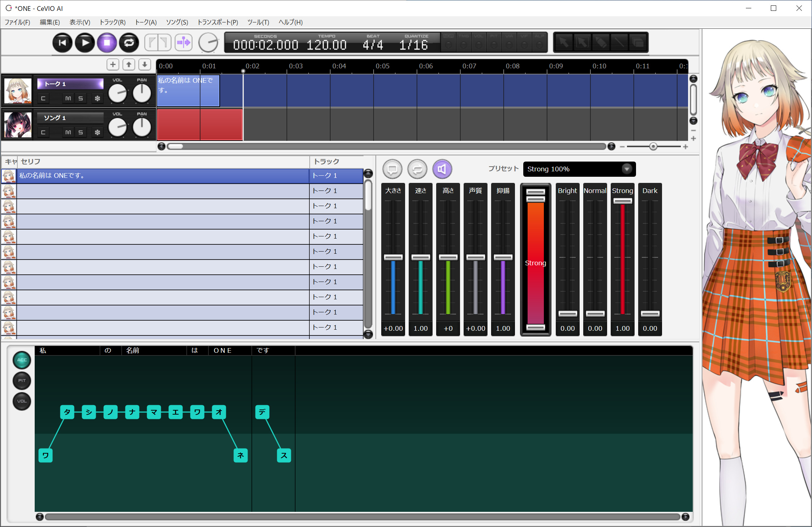Click the BEAT 4/4 value display

click(x=373, y=45)
